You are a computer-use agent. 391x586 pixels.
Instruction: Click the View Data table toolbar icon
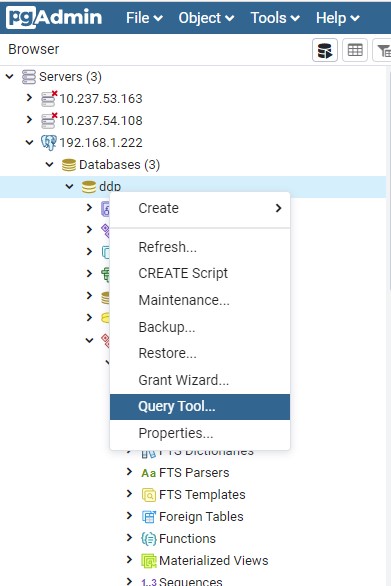coord(355,50)
